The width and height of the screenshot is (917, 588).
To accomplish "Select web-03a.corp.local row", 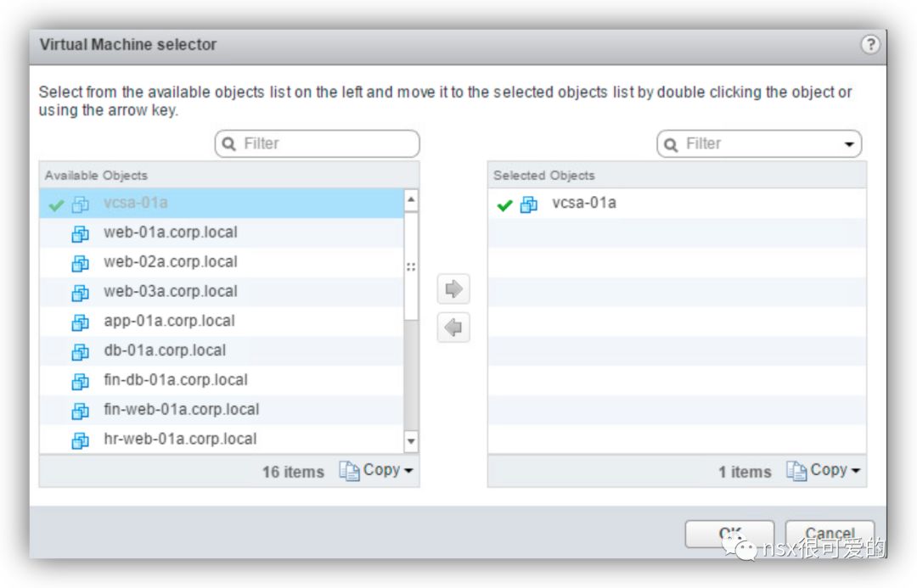I will tap(221, 292).
